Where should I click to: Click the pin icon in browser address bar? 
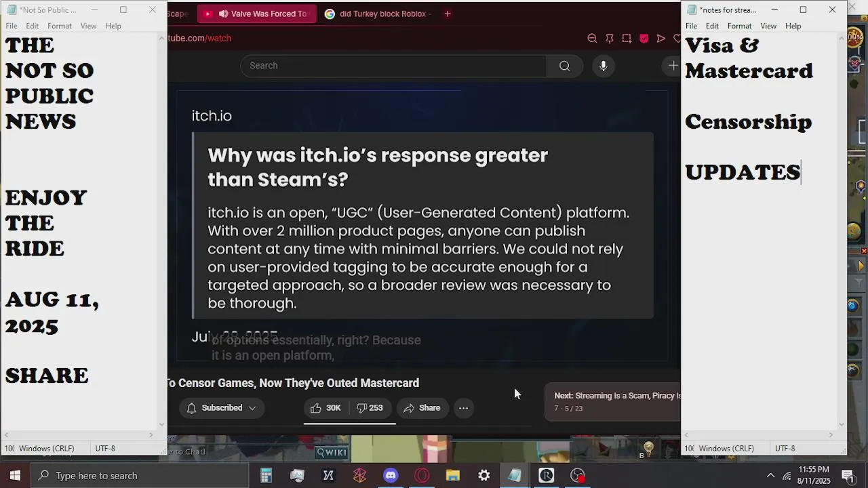pyautogui.click(x=610, y=39)
